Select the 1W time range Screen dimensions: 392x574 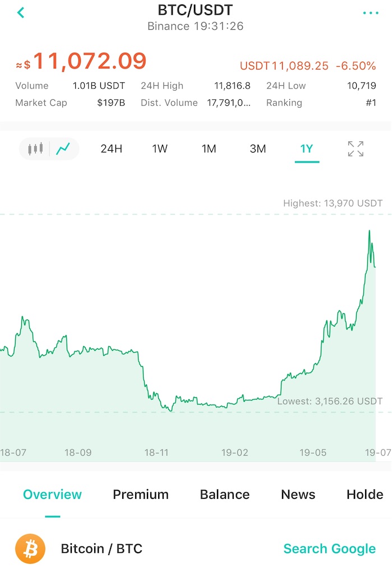pos(160,149)
